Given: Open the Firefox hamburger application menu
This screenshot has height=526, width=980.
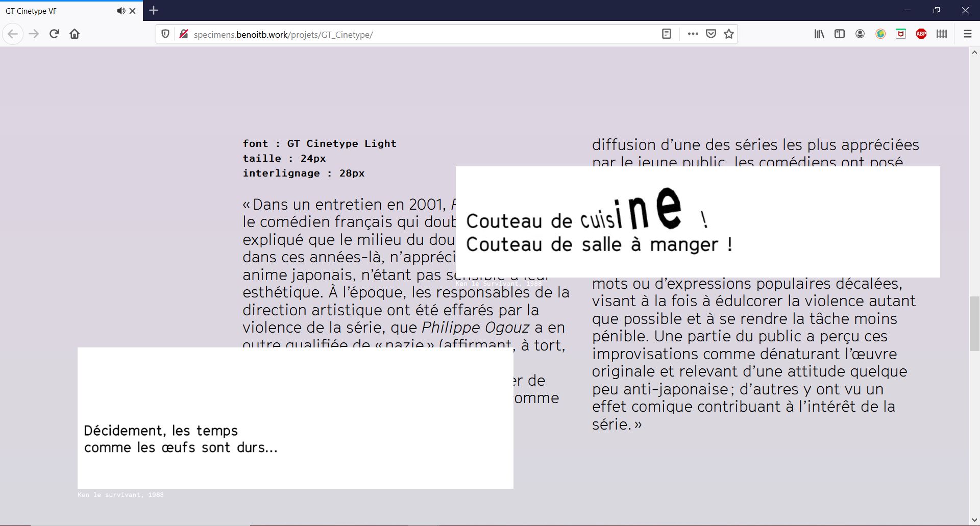Looking at the screenshot, I should coord(967,34).
